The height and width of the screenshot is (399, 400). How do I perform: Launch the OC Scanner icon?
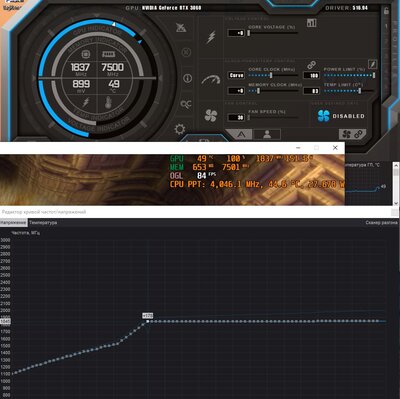186,104
